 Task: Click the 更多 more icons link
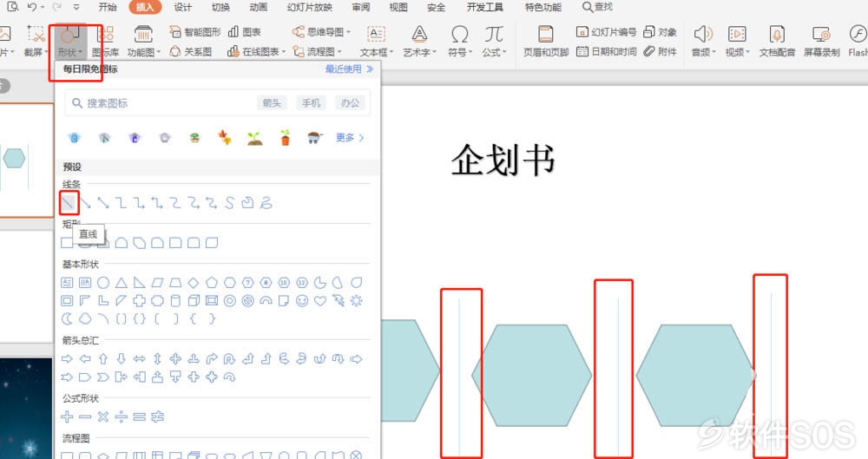click(x=350, y=137)
